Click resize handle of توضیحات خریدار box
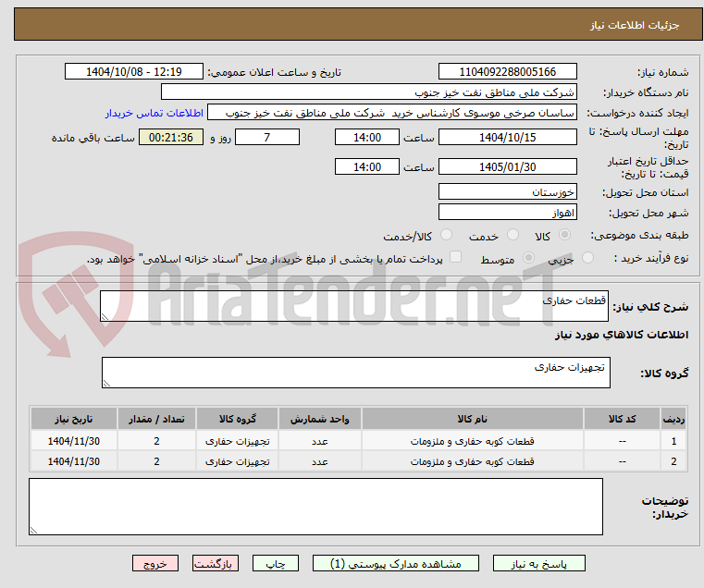 (x=33, y=530)
